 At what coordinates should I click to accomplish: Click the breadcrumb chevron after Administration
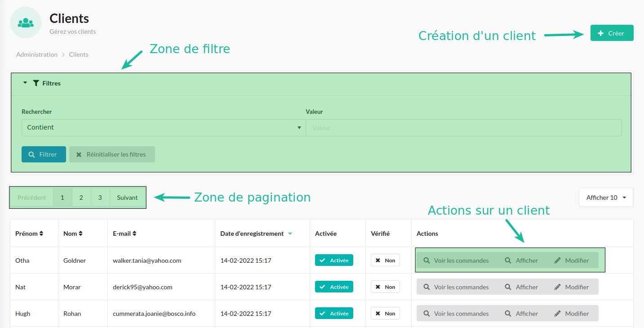point(63,54)
